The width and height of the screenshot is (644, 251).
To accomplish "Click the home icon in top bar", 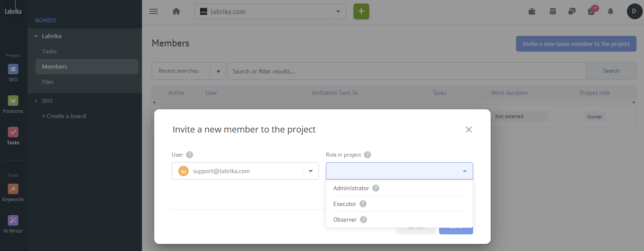I will pos(177,11).
